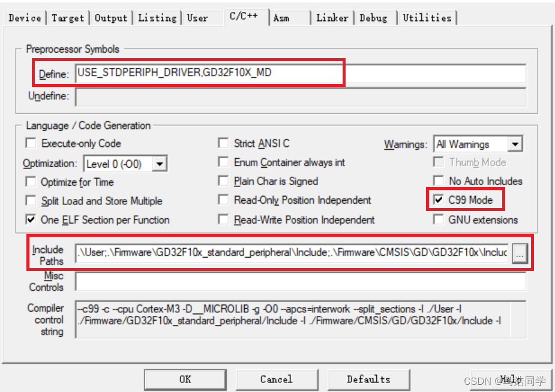The height and width of the screenshot is (392, 555).
Task: Open Help for this dialog
Action: click(511, 379)
